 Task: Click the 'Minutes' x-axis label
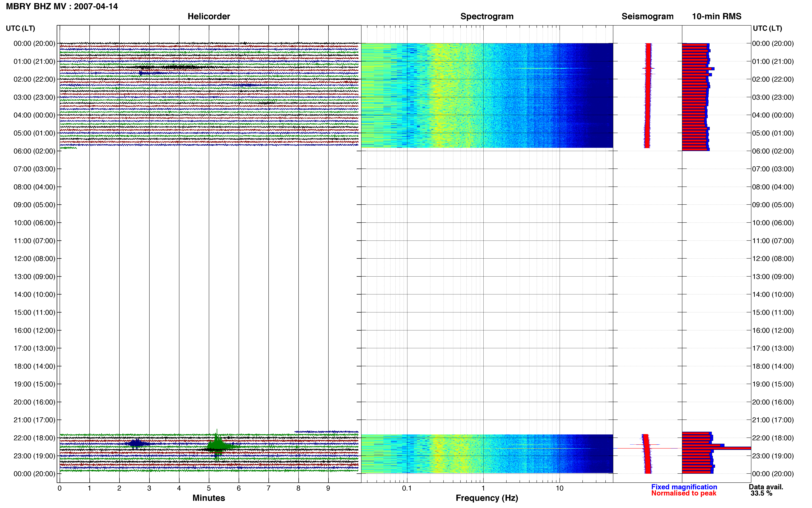pos(209,498)
